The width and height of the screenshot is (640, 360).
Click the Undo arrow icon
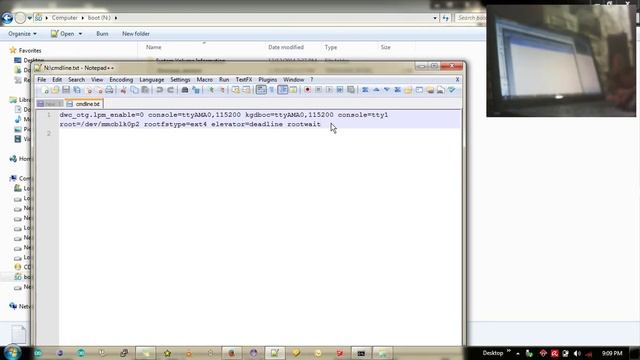tap(160, 90)
